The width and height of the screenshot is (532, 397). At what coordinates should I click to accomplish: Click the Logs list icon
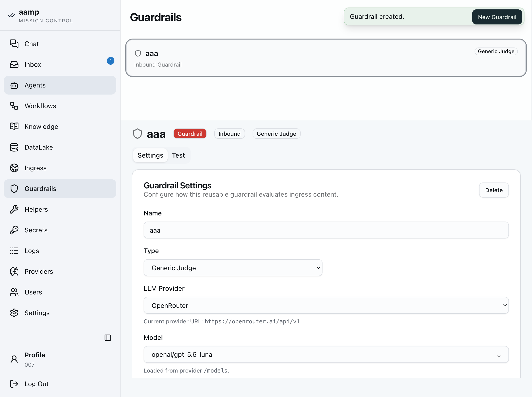click(14, 250)
